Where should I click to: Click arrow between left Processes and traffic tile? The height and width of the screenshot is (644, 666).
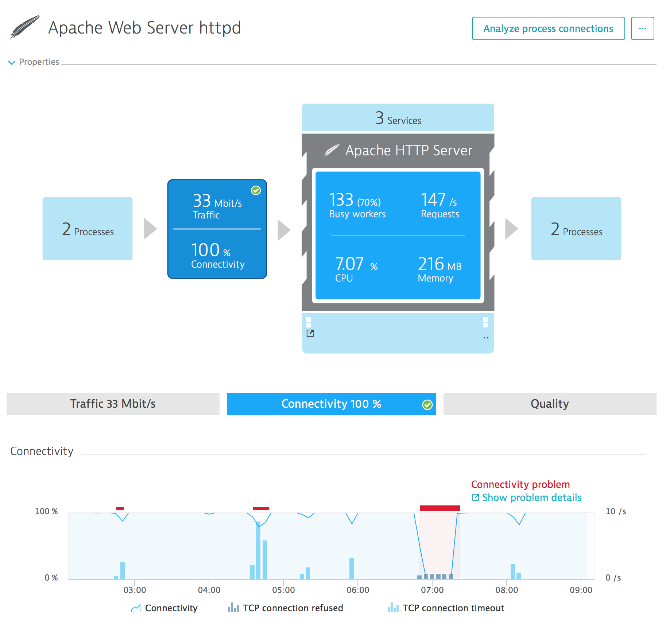[150, 229]
